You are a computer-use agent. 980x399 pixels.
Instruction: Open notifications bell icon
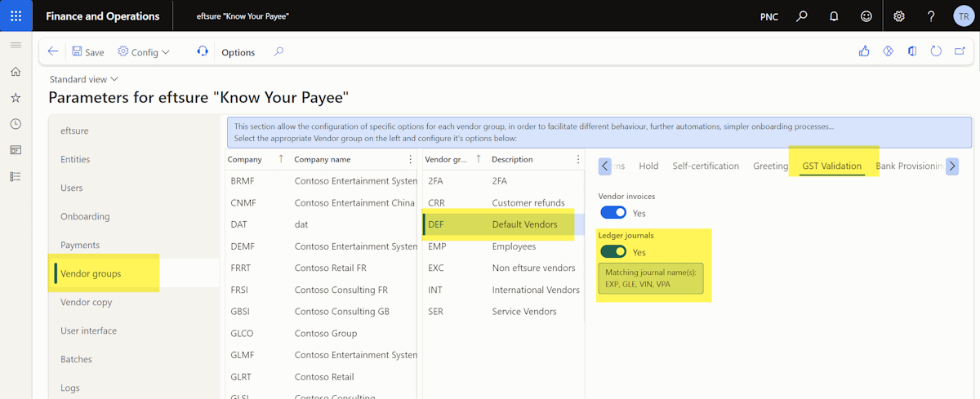pos(834,16)
